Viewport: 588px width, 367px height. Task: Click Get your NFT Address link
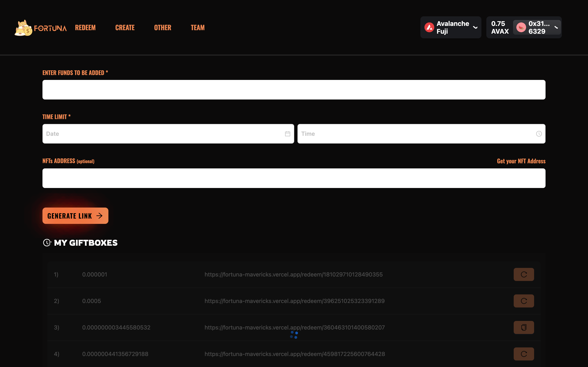coord(521,161)
